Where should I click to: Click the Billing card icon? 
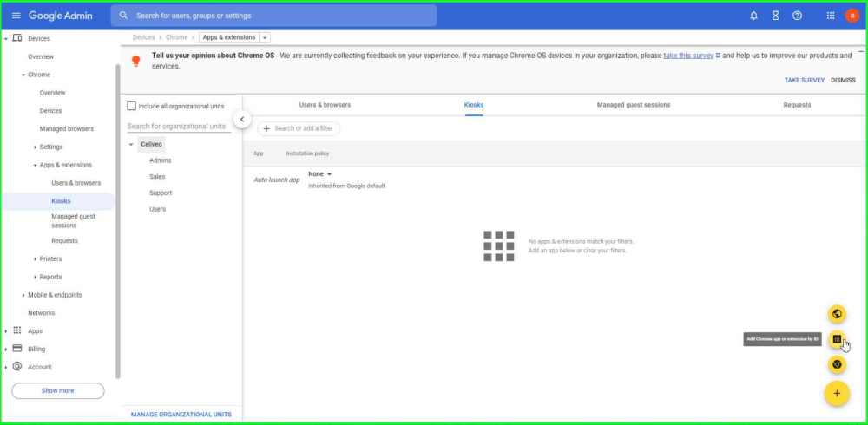pyautogui.click(x=17, y=349)
